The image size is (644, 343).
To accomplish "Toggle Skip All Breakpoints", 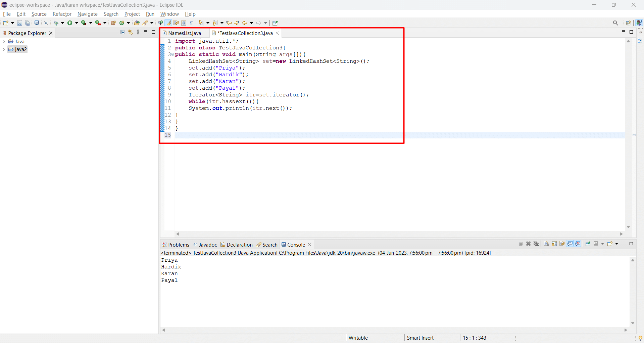I will click(x=46, y=23).
